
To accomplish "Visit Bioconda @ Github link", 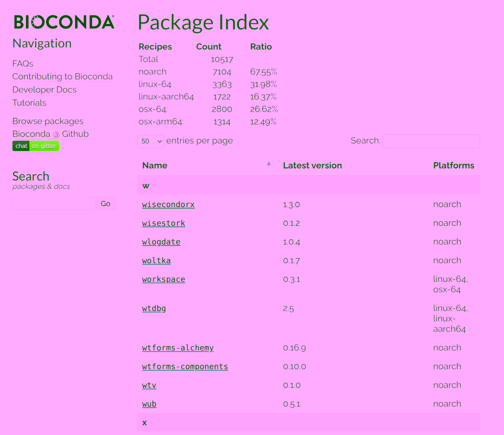I will point(51,134).
